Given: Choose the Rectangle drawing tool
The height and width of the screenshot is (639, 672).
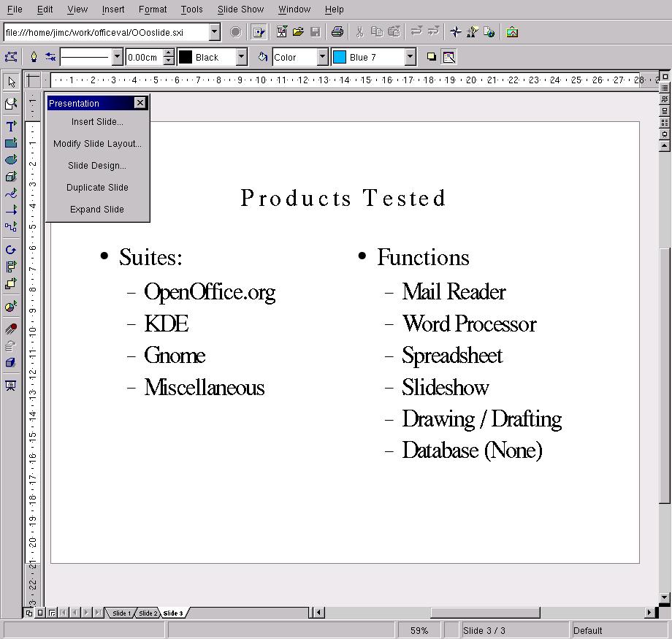Looking at the screenshot, I should [x=11, y=143].
